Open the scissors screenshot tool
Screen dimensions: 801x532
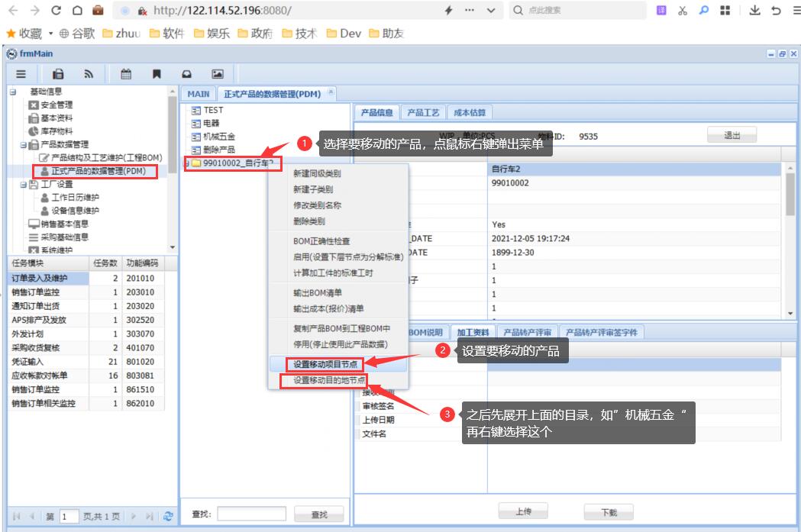[683, 10]
